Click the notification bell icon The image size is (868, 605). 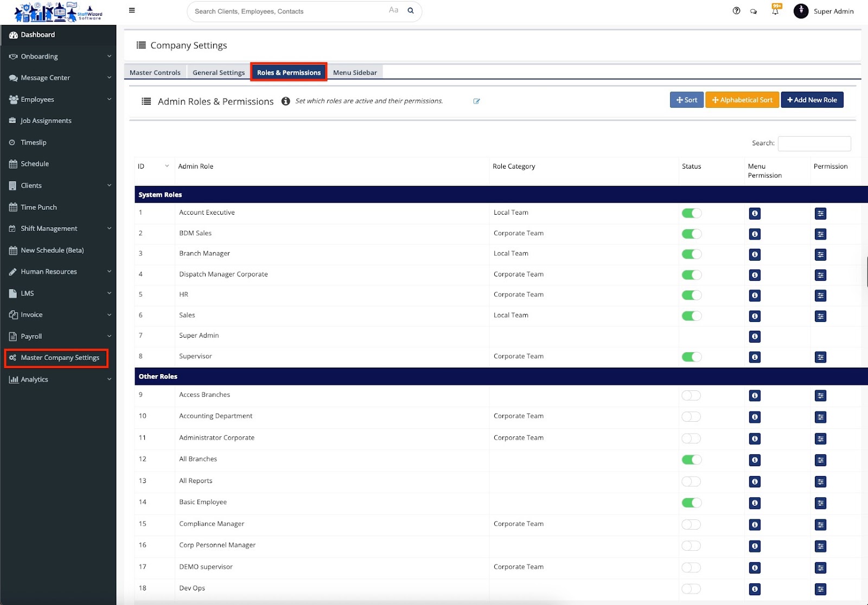point(775,11)
